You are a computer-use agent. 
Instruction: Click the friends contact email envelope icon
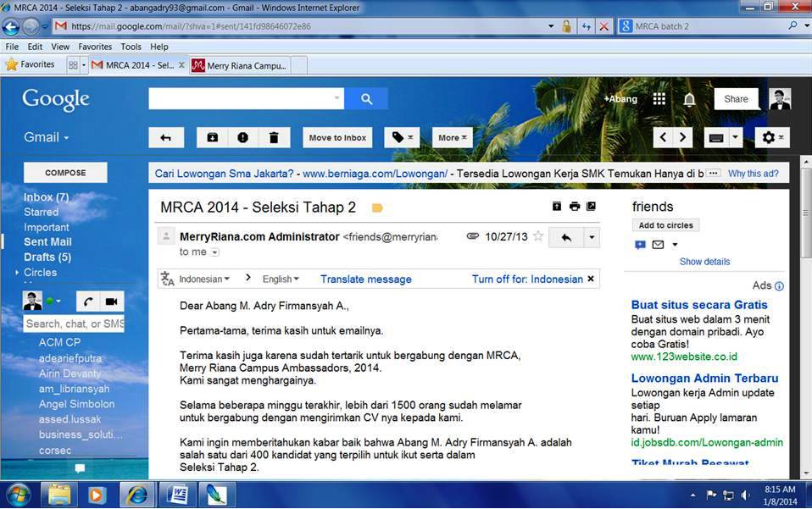(x=658, y=245)
